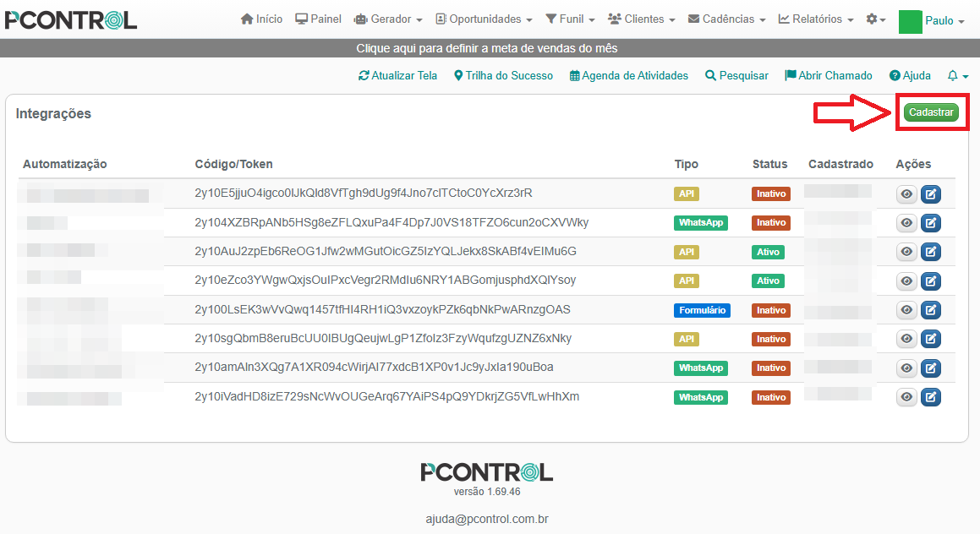980x534 pixels.
Task: Click the Pesquisar search link
Action: pyautogui.click(x=736, y=76)
